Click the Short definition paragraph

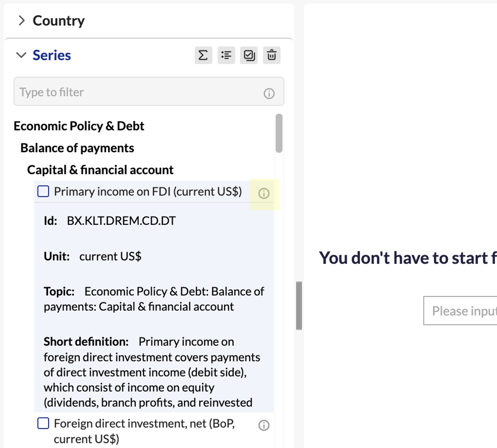click(152, 372)
